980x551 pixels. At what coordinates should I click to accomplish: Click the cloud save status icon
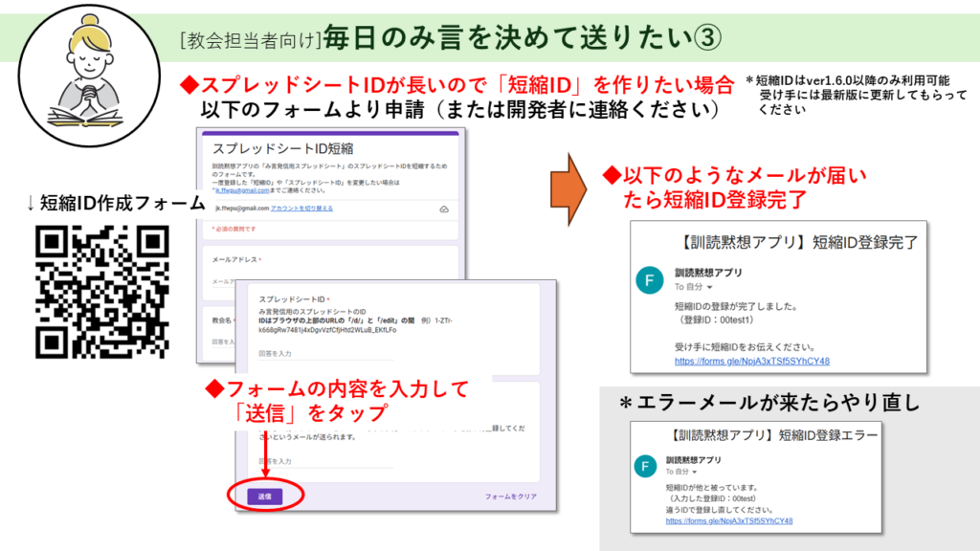point(444,209)
